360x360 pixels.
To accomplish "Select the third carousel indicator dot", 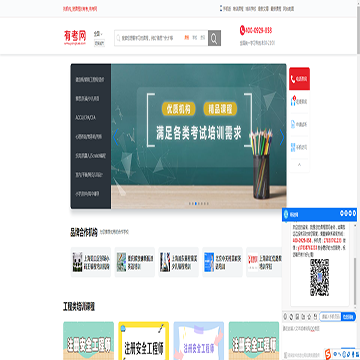I will coord(196,203).
